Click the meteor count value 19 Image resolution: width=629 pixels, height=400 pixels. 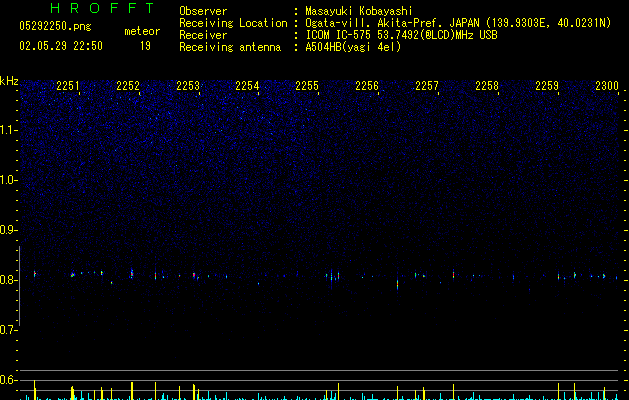[x=145, y=46]
